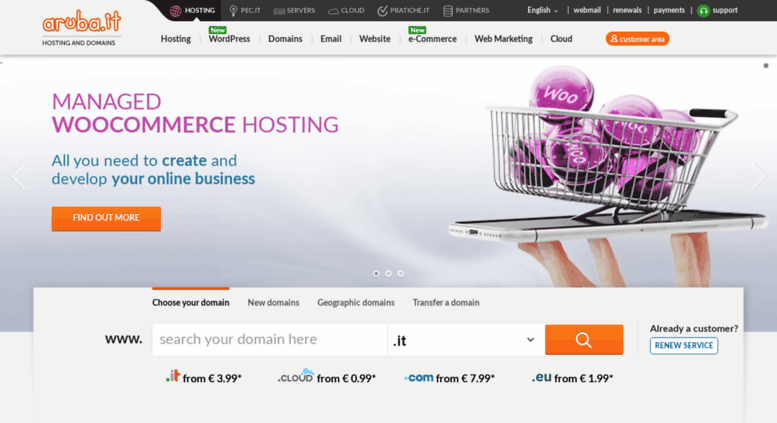Click the support headset icon
The width and height of the screenshot is (777, 423).
point(703,10)
